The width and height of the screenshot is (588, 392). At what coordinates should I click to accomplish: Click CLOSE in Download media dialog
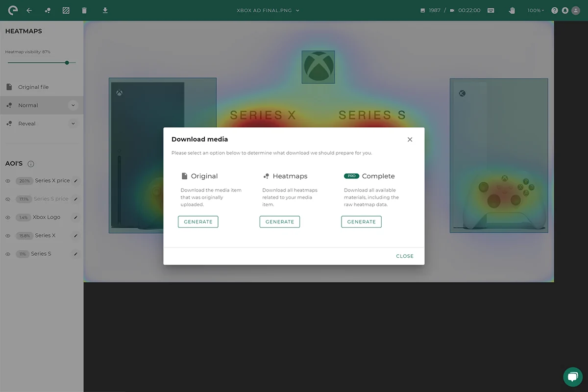point(405,256)
